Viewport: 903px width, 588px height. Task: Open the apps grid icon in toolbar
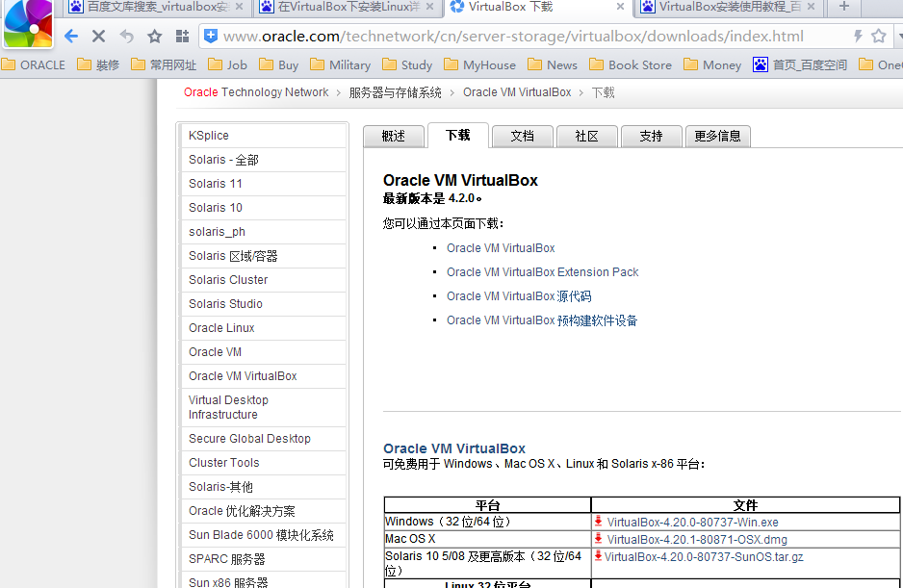pos(182,37)
